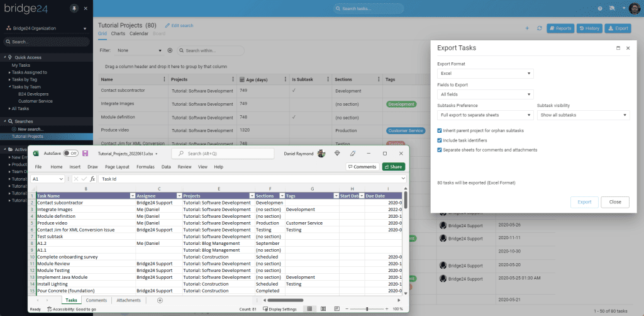
Task: Toggle AutoSave switch in Excel
Action: pos(70,153)
